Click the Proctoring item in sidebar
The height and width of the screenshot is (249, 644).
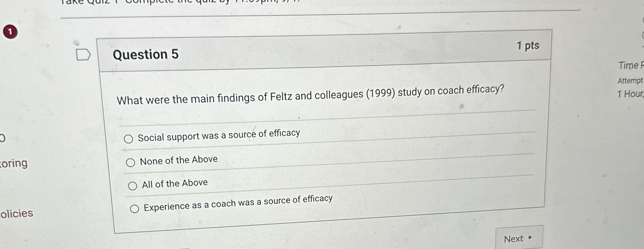tap(13, 164)
